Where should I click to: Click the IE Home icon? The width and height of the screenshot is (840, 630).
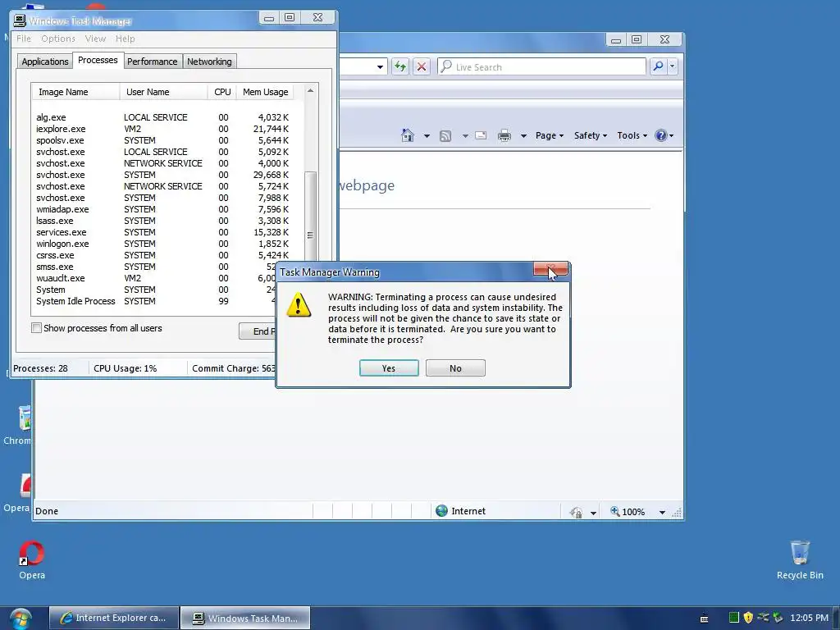coord(408,135)
